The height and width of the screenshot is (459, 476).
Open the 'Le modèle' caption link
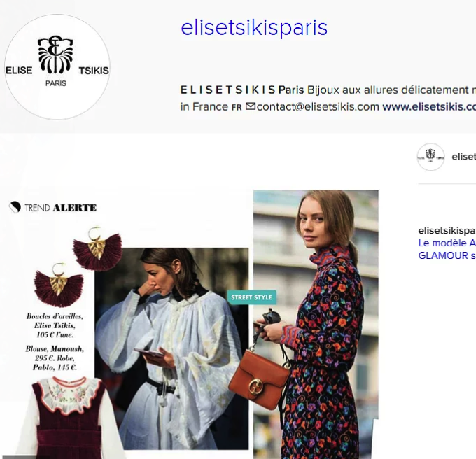[x=447, y=243]
